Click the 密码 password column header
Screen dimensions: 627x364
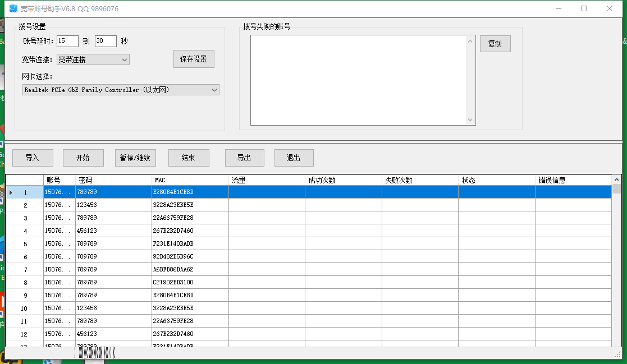(113, 180)
